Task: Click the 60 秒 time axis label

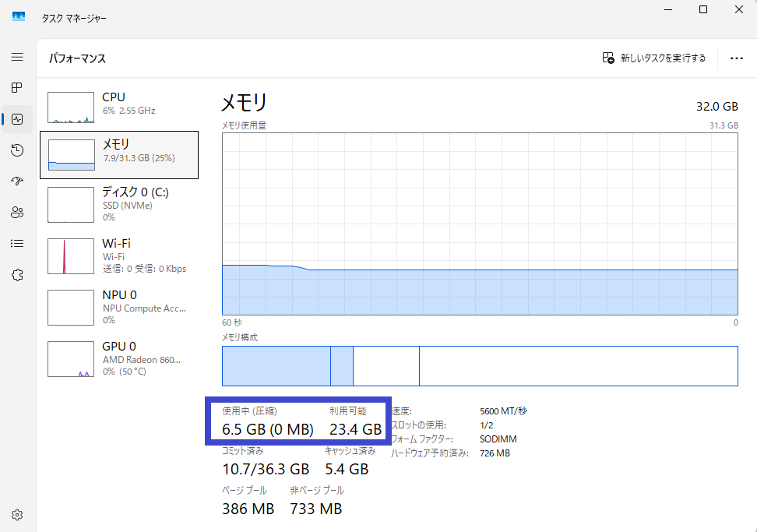Action: 232,322
